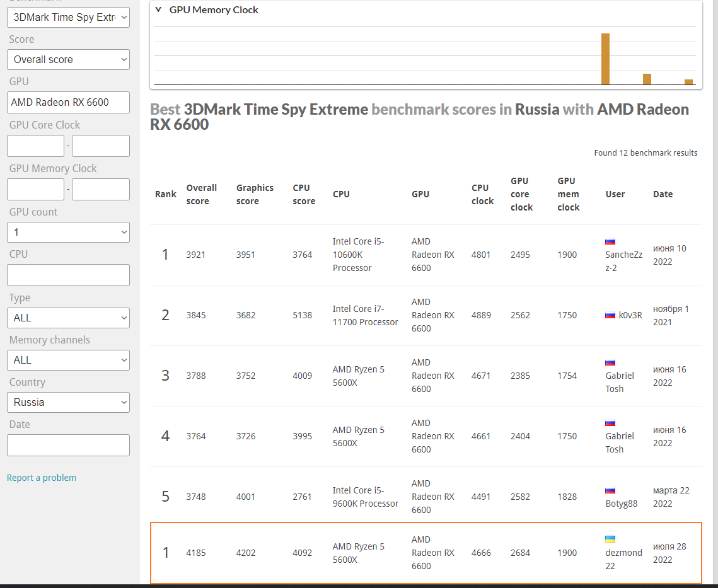Open user SancheZzz-2 profile link

[x=623, y=261]
